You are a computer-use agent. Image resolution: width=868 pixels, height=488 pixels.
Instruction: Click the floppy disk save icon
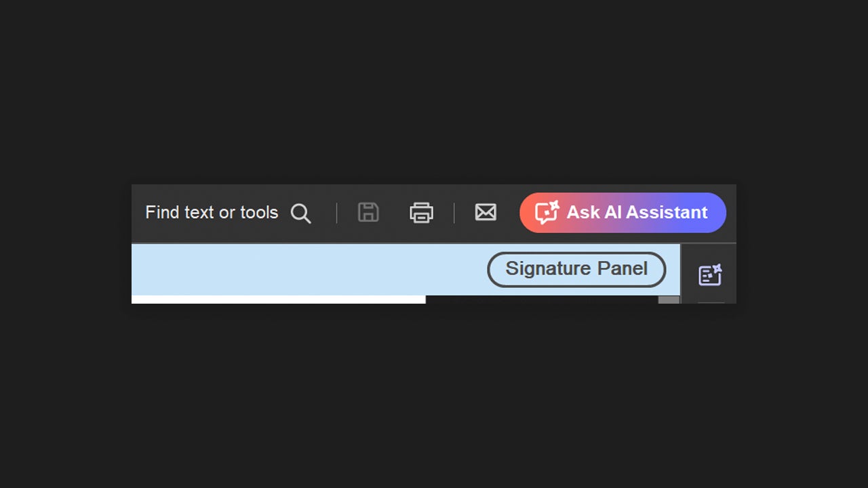click(x=368, y=212)
